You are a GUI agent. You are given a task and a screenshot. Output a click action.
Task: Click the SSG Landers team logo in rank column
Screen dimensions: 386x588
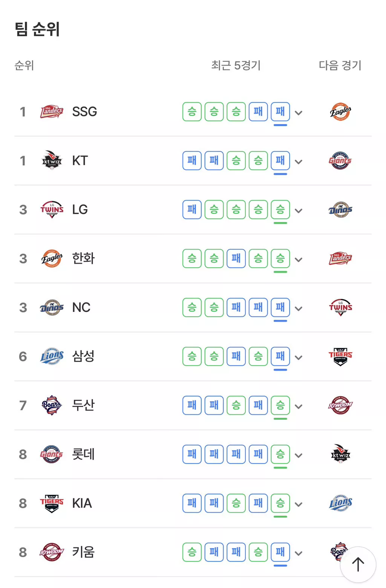52,111
